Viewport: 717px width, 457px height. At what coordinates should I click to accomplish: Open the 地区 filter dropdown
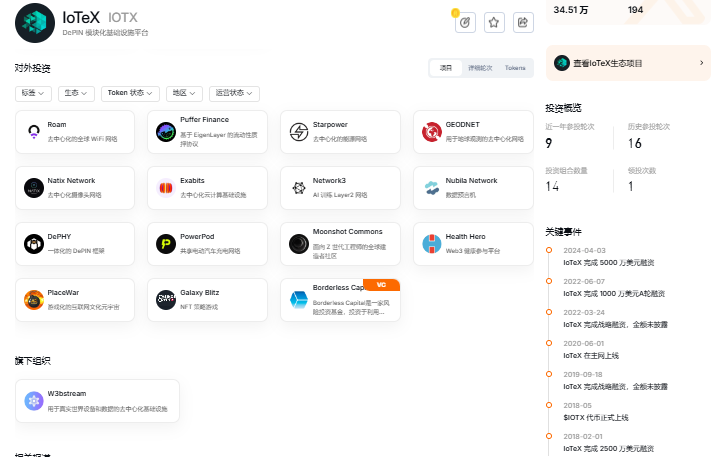(184, 93)
